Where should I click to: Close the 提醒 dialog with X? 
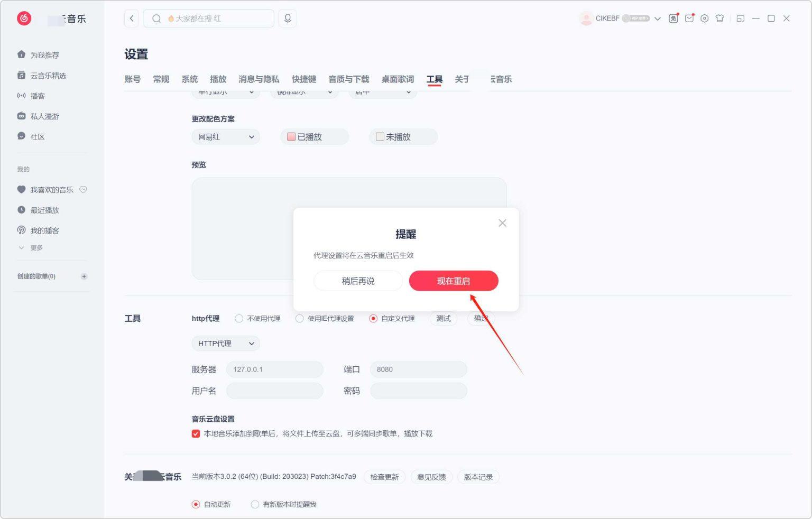[502, 223]
